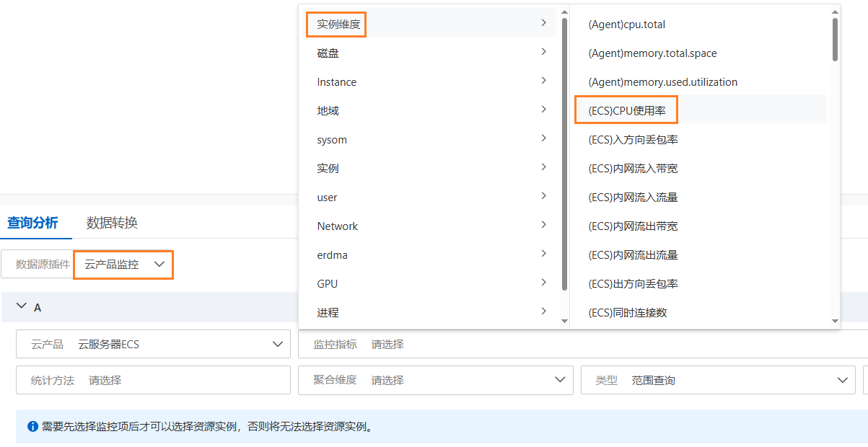Viewport: 868px width, 447px height.
Task: Click the metric list scrollbar thumb
Action: click(x=835, y=38)
